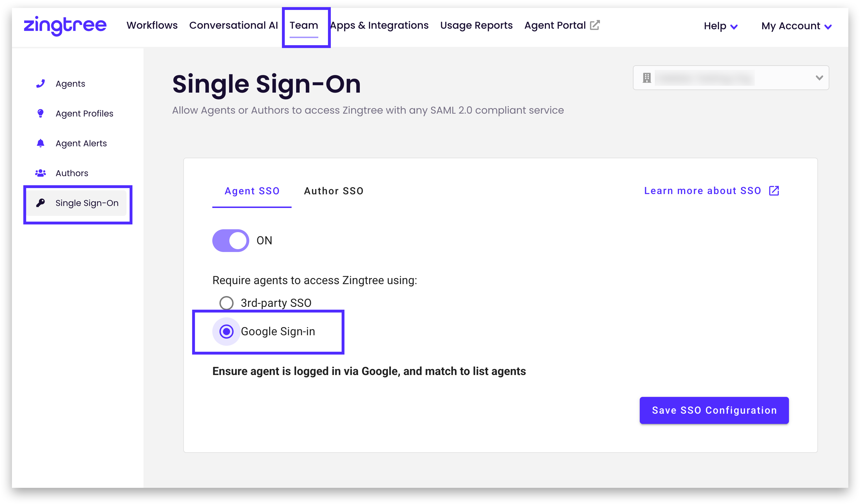Open the Workflows menu item
The width and height of the screenshot is (860, 504).
[152, 25]
